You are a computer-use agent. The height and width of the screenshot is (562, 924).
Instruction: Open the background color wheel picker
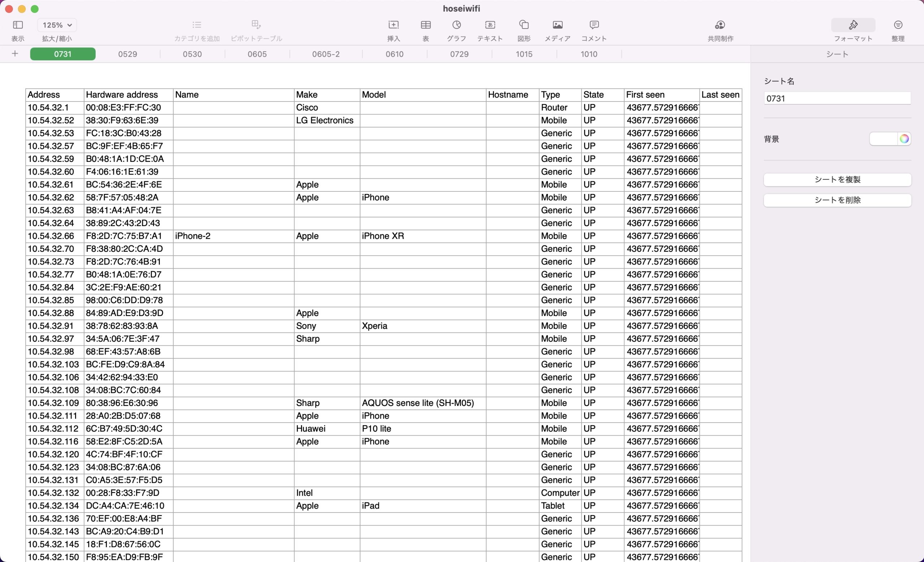904,139
